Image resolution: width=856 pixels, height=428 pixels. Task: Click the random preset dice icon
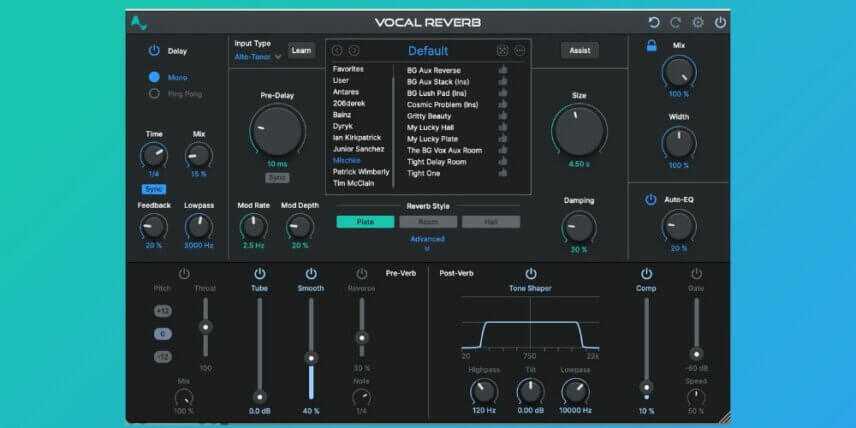[502, 51]
